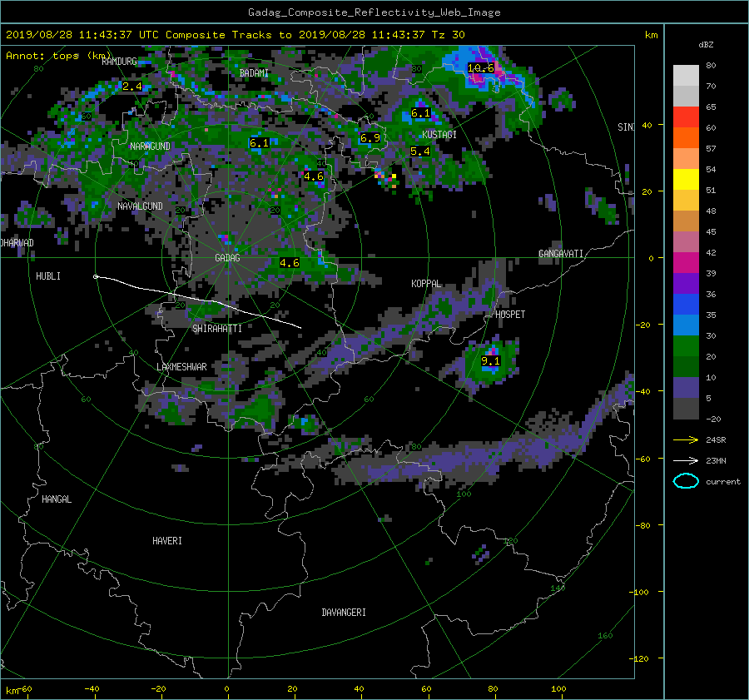This screenshot has width=749, height=700.
Task: Click the NARAGUND city label
Action: tap(150, 146)
